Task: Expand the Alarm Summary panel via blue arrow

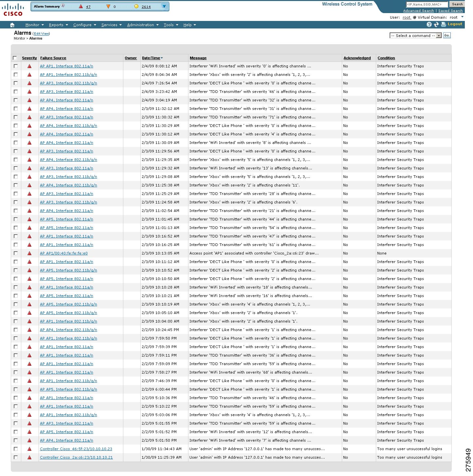Action: pyautogui.click(x=164, y=6)
